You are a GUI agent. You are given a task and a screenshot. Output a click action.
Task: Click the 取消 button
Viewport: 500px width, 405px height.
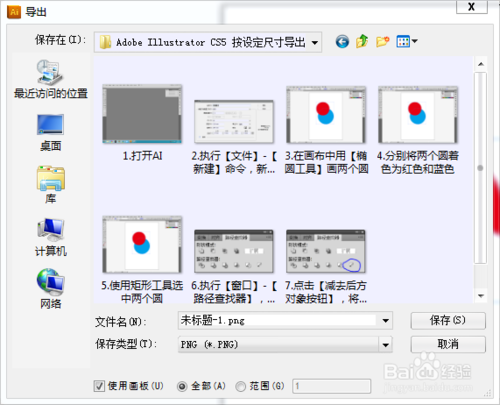[x=448, y=344]
